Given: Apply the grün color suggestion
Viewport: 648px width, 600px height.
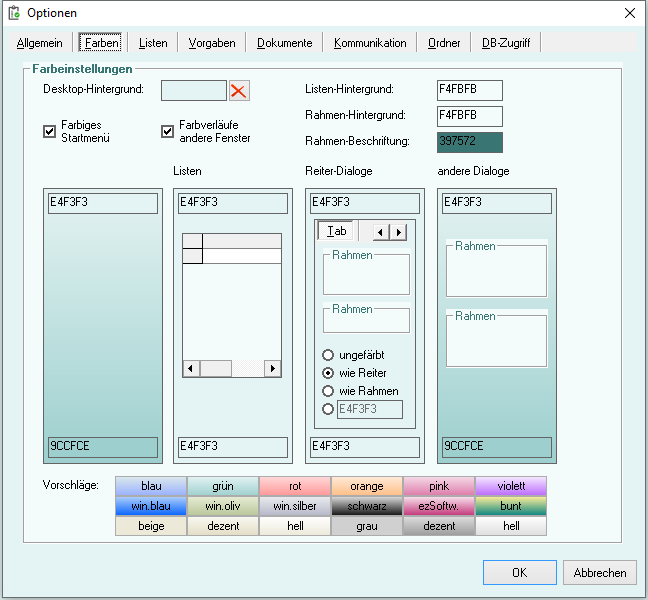Looking at the screenshot, I should pyautogui.click(x=223, y=486).
